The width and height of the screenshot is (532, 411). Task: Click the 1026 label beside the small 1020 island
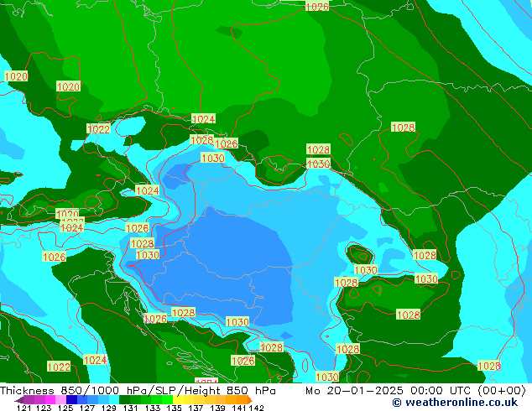point(137,228)
